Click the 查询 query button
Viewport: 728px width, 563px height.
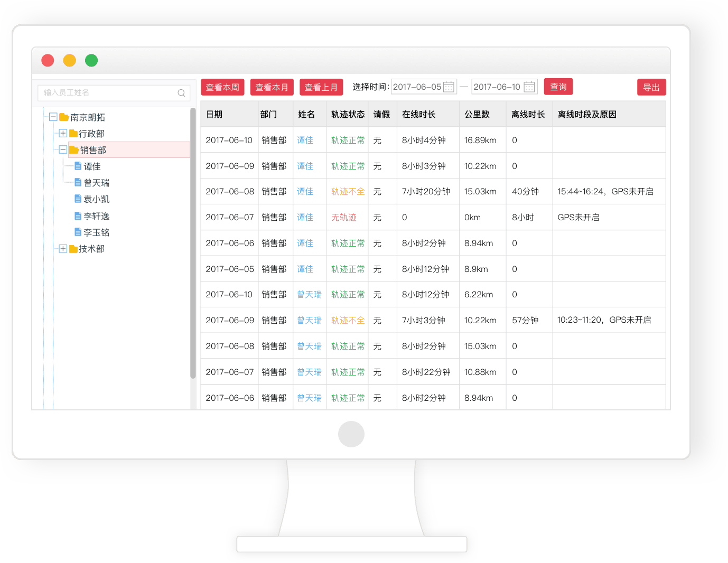(558, 87)
